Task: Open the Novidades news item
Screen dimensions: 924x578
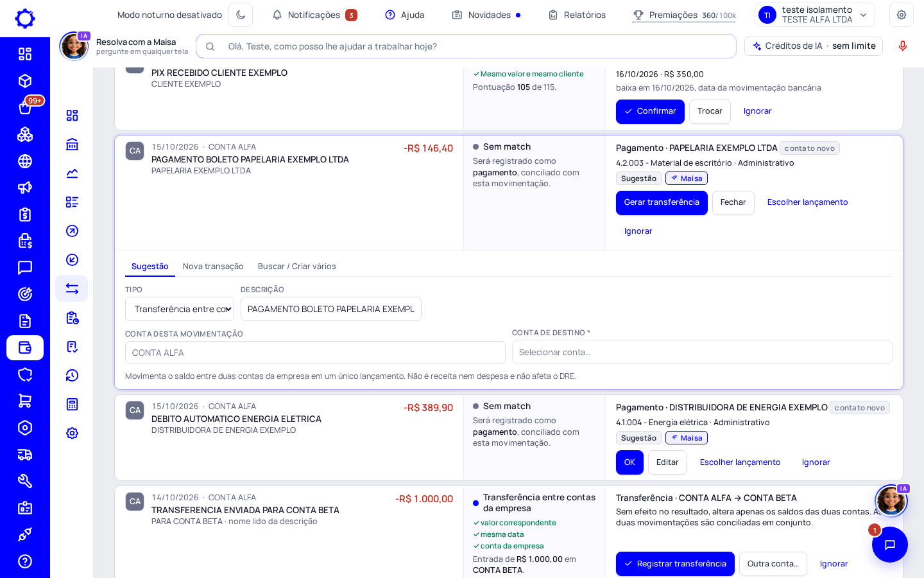Action: coord(486,15)
